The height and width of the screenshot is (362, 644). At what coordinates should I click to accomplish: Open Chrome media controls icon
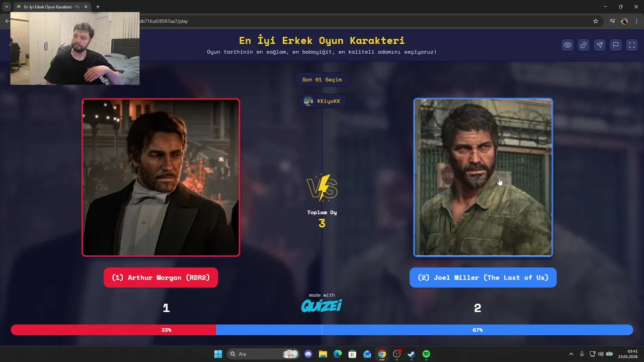click(x=612, y=21)
